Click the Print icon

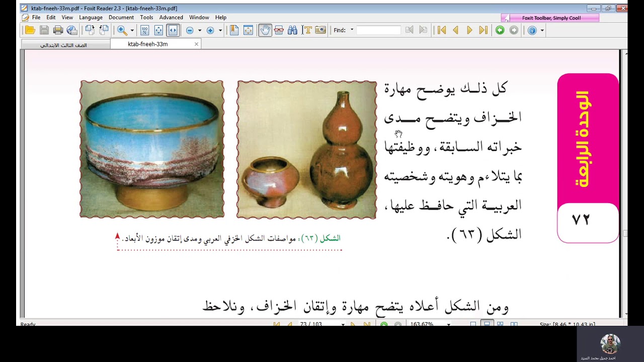click(58, 30)
